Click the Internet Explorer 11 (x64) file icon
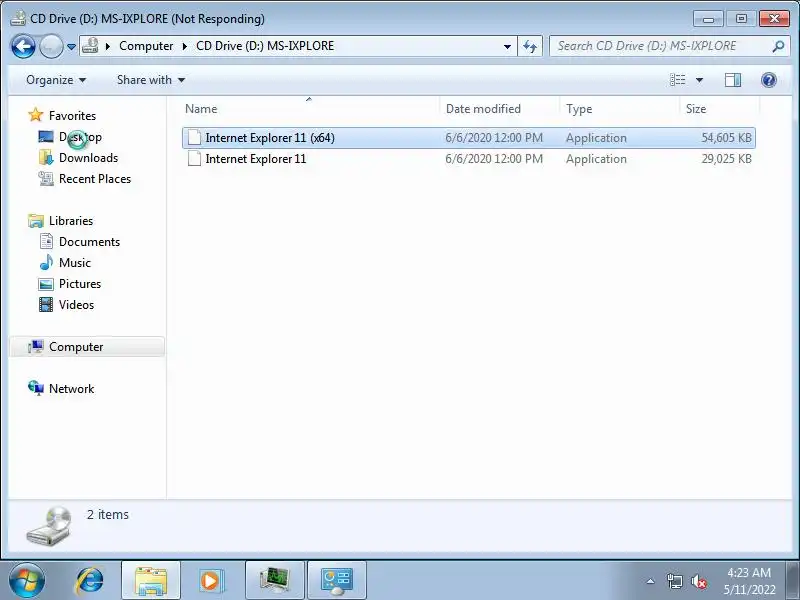Screen dimensions: 800x600 (194, 138)
